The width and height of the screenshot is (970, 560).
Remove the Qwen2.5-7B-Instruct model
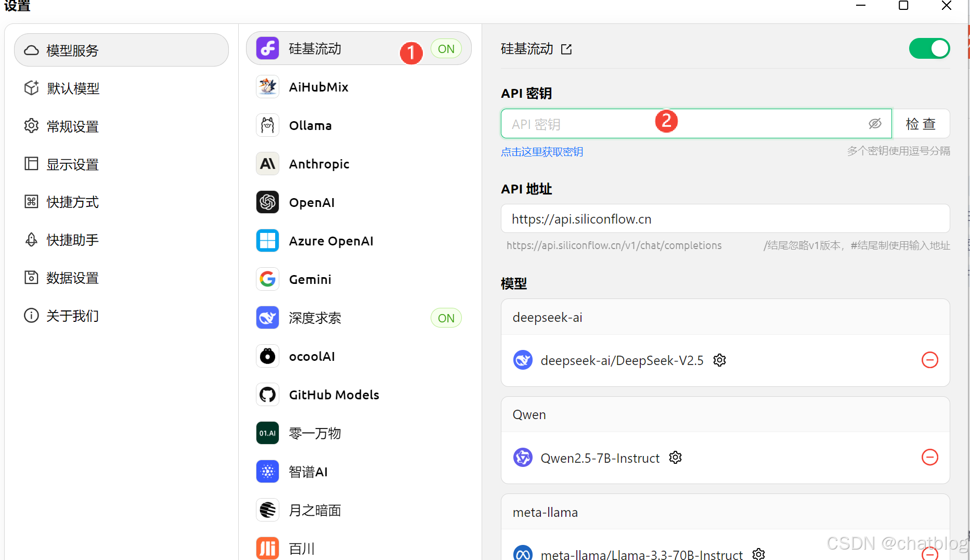930,458
